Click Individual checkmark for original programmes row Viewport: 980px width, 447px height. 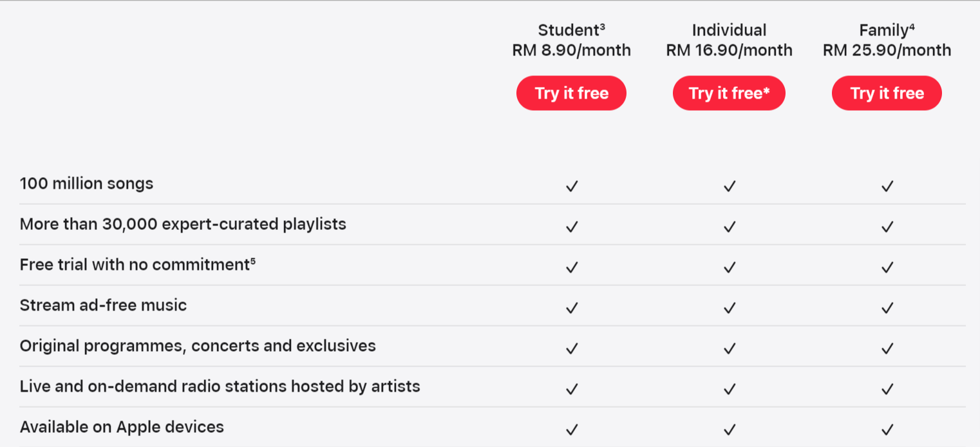coord(729,348)
